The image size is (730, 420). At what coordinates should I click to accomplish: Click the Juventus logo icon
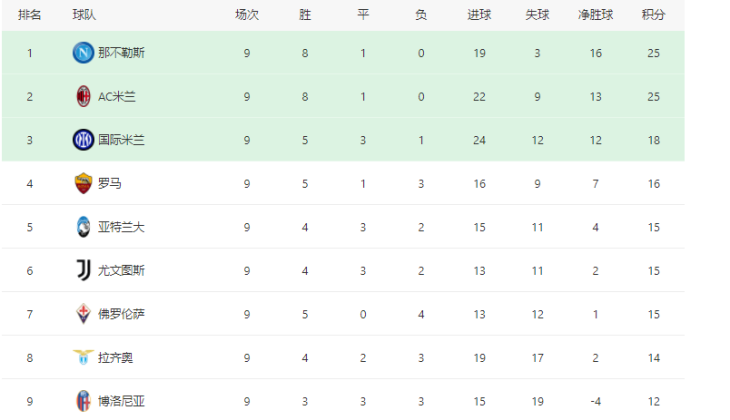click(x=83, y=270)
